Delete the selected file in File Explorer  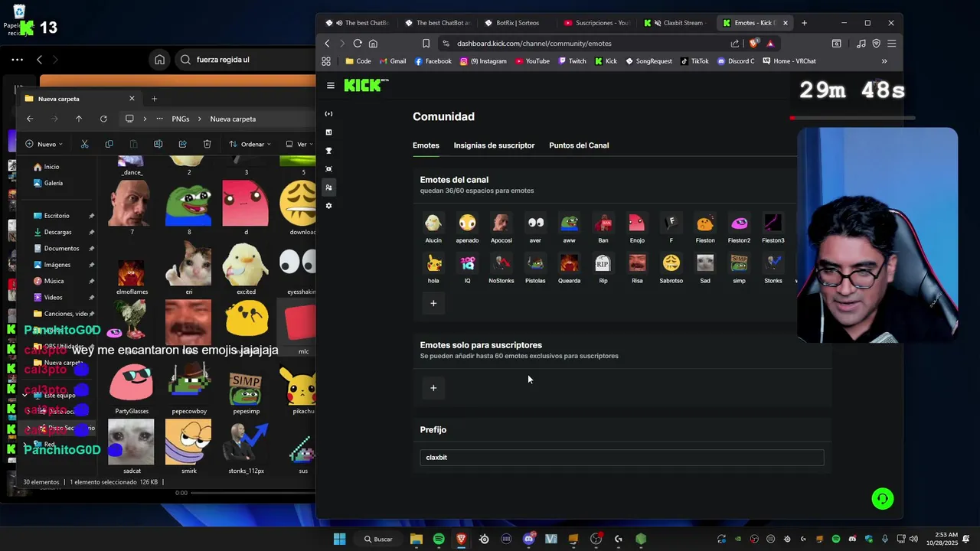[x=207, y=144]
